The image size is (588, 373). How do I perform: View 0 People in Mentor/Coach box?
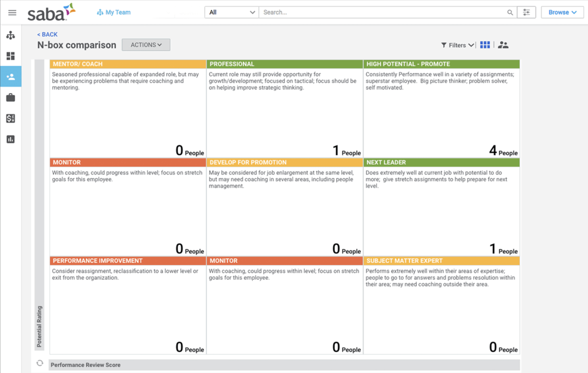(x=190, y=151)
